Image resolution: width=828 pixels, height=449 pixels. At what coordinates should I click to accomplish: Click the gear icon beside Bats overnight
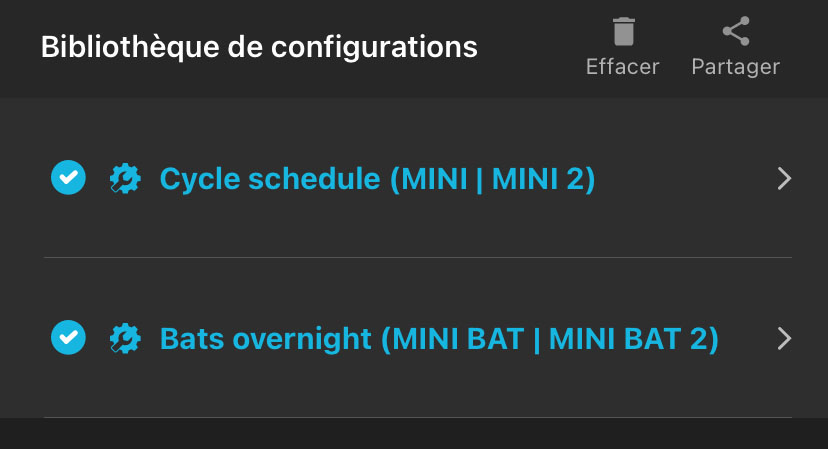[x=125, y=338]
